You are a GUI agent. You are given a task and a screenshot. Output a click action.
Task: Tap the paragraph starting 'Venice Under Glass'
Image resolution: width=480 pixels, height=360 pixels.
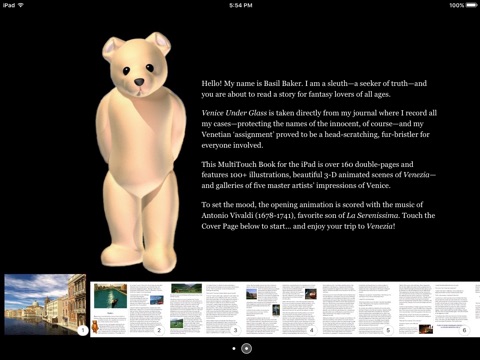319,129
